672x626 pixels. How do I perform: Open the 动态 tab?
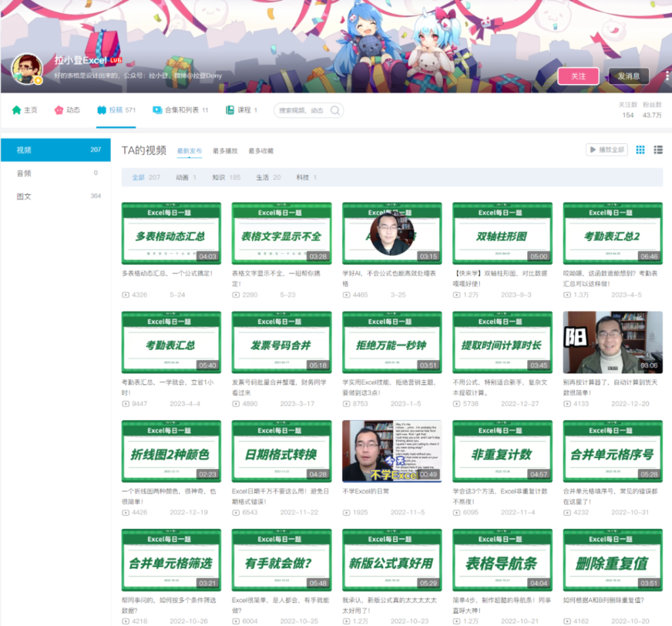pos(68,110)
